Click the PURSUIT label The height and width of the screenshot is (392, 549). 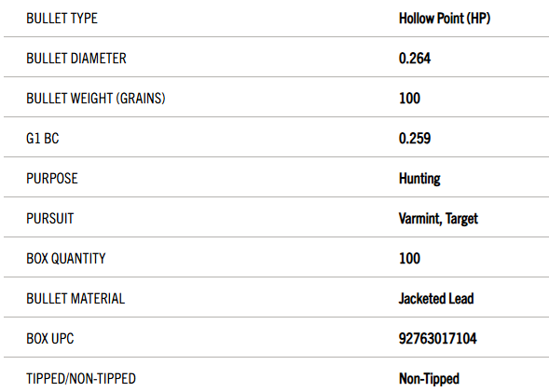tap(50, 219)
